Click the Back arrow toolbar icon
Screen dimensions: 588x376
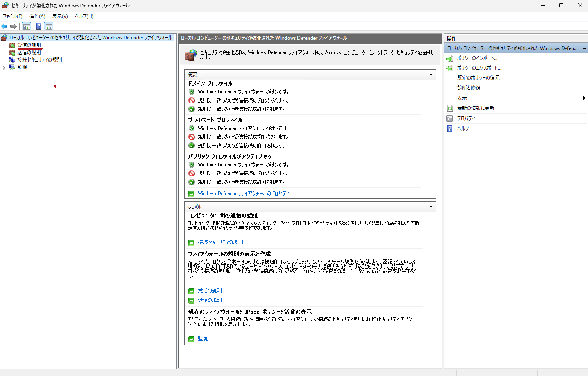[x=4, y=26]
